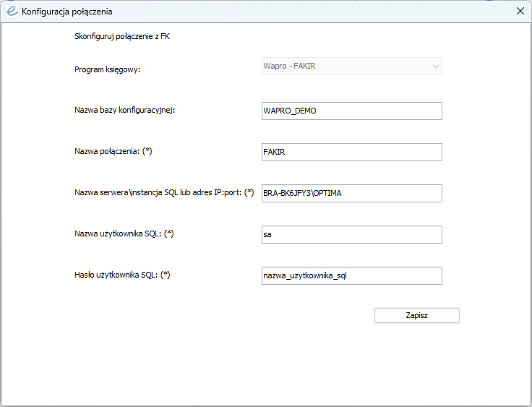
Task: Focus the WAPRO_DEMO configuration database field
Action: pos(352,111)
